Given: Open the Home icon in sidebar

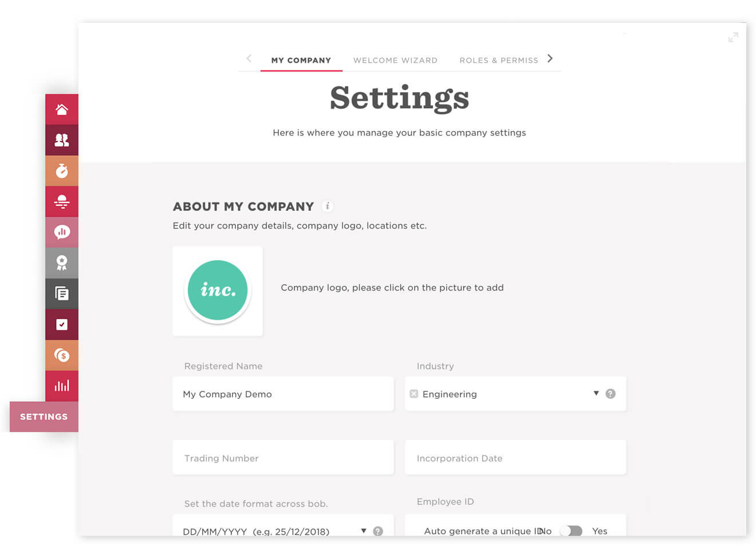Looking at the screenshot, I should pyautogui.click(x=62, y=109).
